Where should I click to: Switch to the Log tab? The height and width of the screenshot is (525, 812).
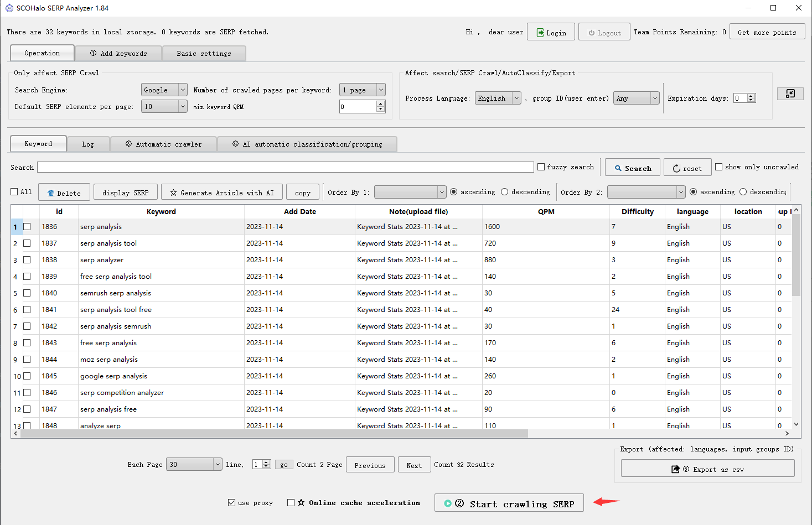88,144
